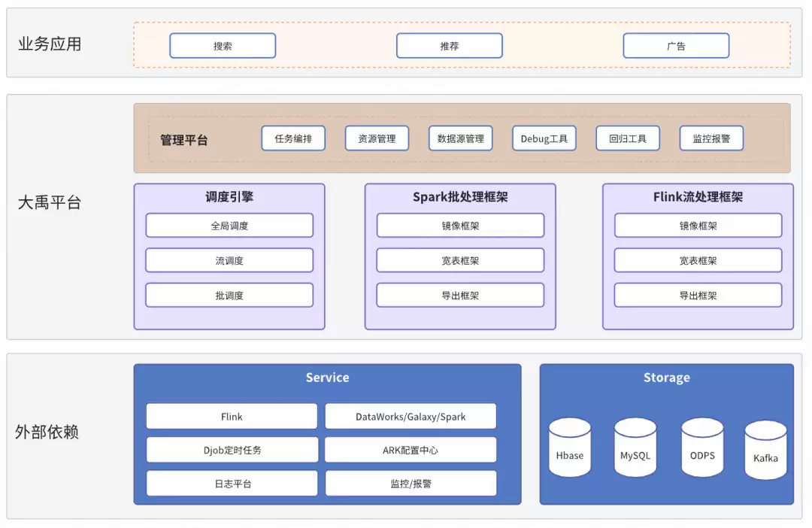Select the Djob定时任务 service box
Image resolution: width=812 pixels, height=528 pixels.
tap(232, 450)
